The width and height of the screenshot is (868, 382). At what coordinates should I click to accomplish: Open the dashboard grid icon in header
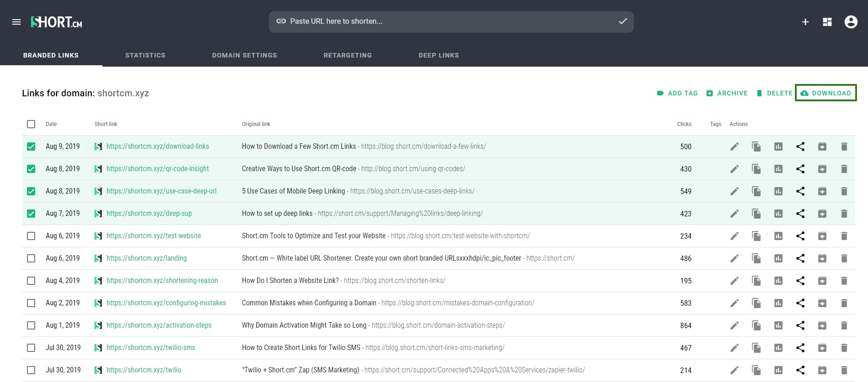point(827,22)
